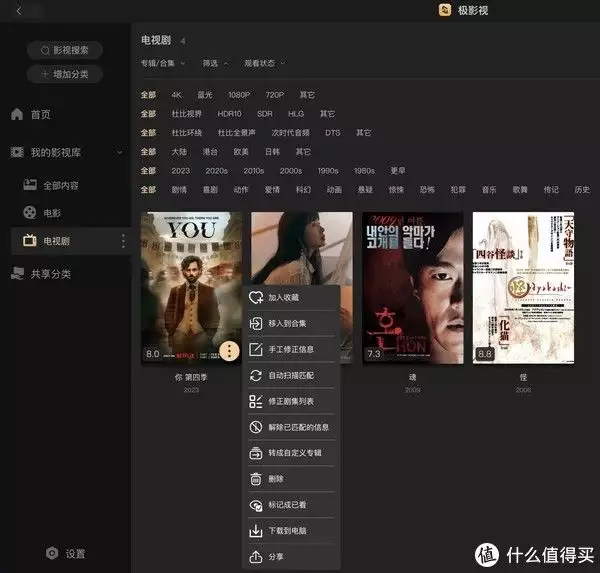Expand the 观看状态 dropdown
The width and height of the screenshot is (600, 573).
pyautogui.click(x=264, y=63)
